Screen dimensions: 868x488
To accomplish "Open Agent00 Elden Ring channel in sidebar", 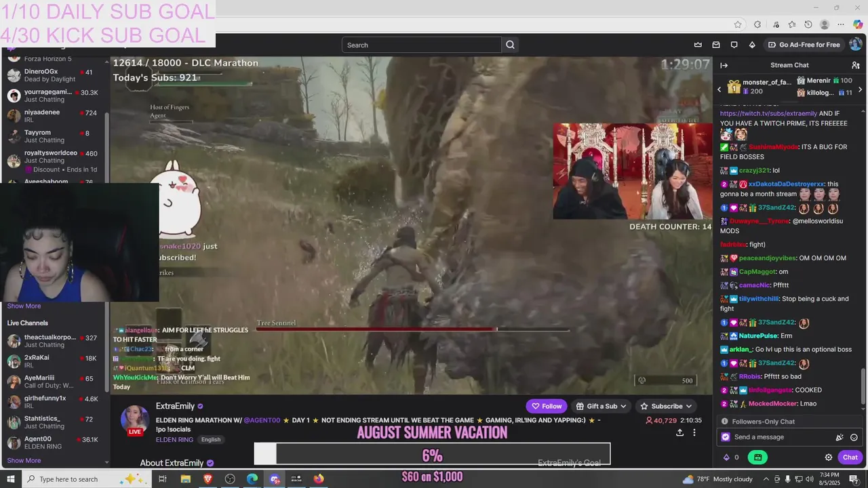I will tap(54, 443).
